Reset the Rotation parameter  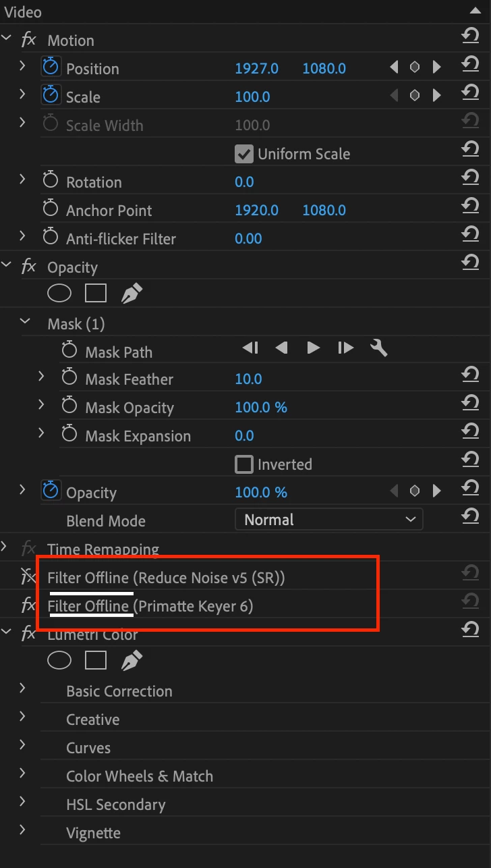coord(470,178)
